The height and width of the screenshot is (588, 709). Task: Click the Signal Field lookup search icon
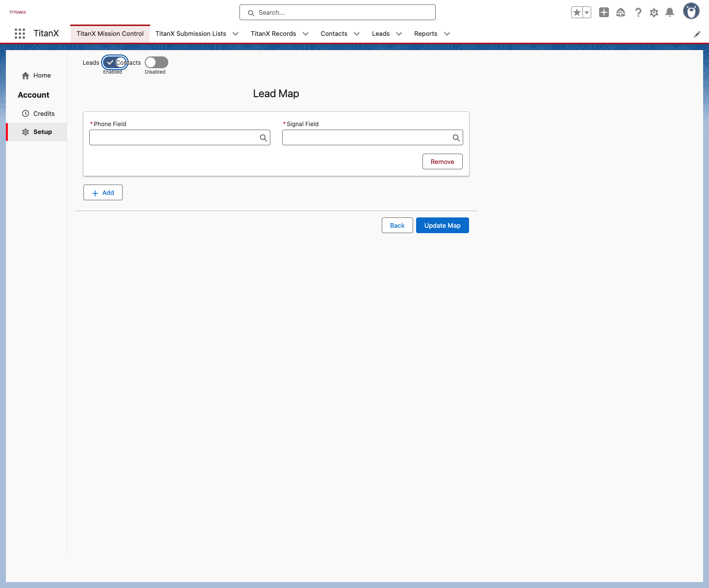[456, 138]
